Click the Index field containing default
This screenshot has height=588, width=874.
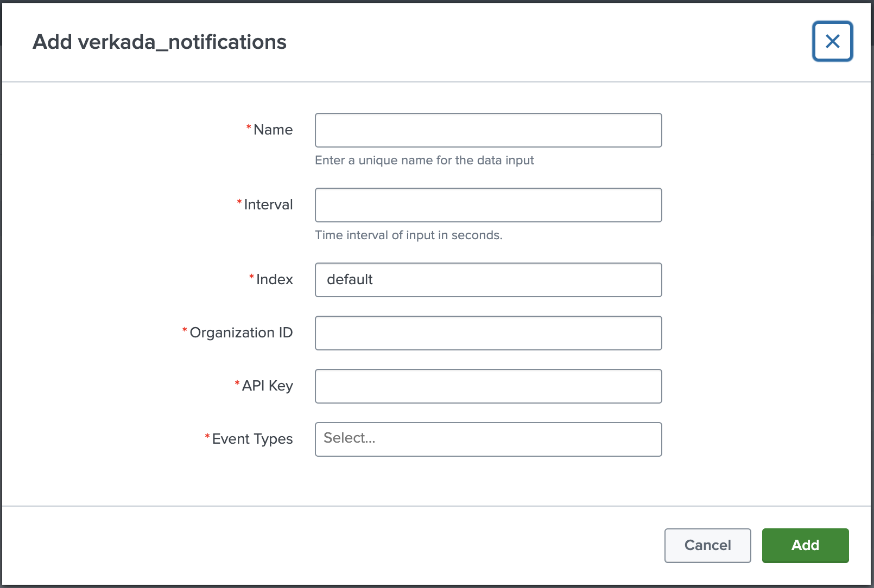(488, 280)
